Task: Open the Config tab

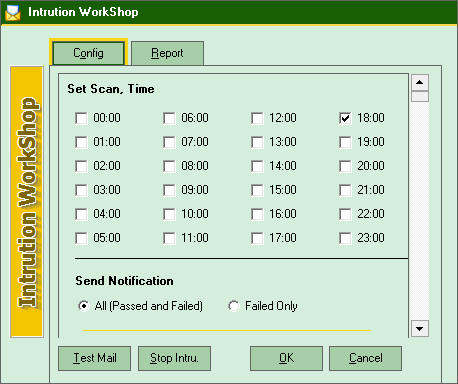Action: pyautogui.click(x=88, y=53)
